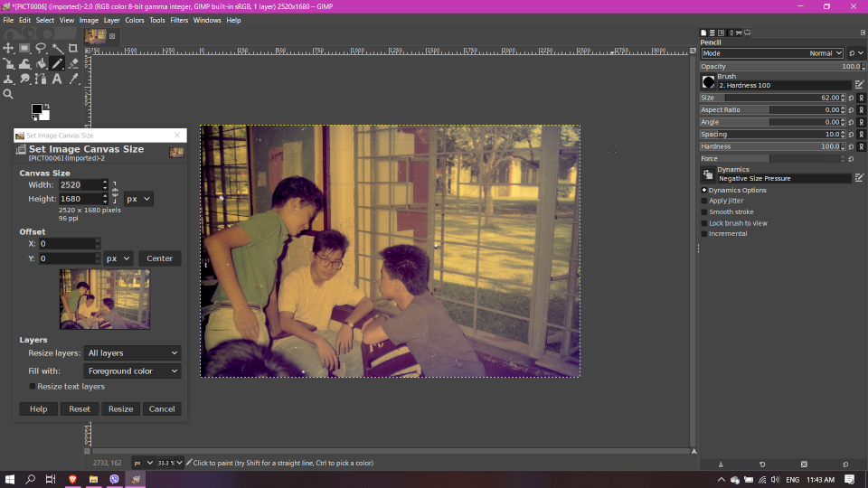The image size is (868, 488).
Task: Toggle the Smooth stroke checkbox
Action: coord(704,212)
